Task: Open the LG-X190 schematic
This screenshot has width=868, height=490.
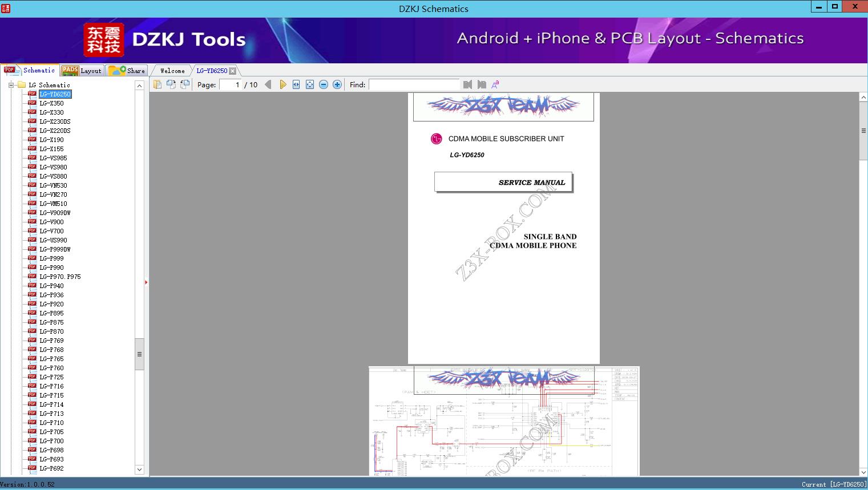Action: pyautogui.click(x=51, y=140)
